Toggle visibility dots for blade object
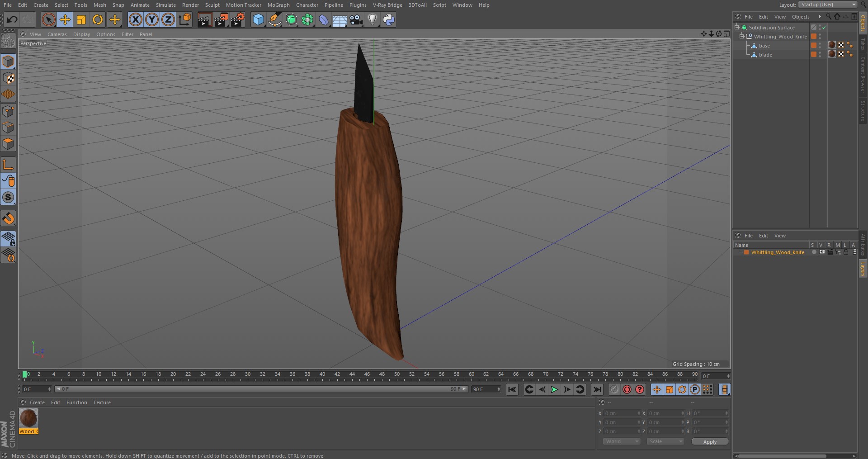The height and width of the screenshot is (459, 868). (820, 54)
